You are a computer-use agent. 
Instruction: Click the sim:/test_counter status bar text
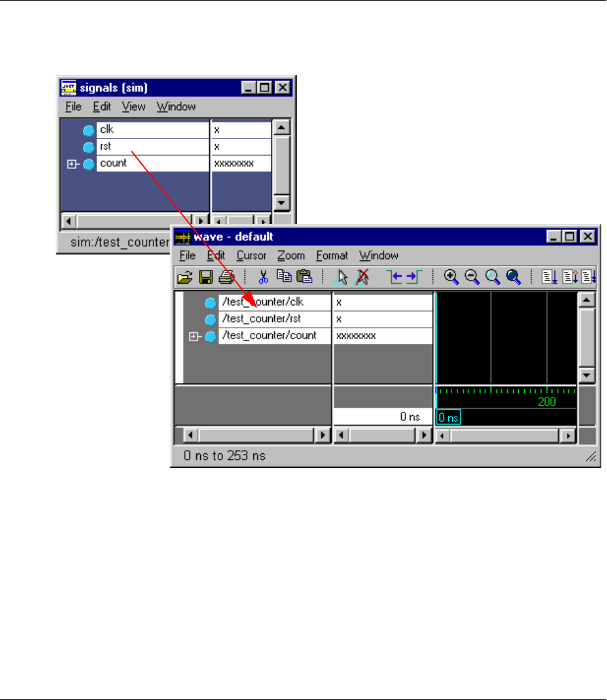coord(120,242)
